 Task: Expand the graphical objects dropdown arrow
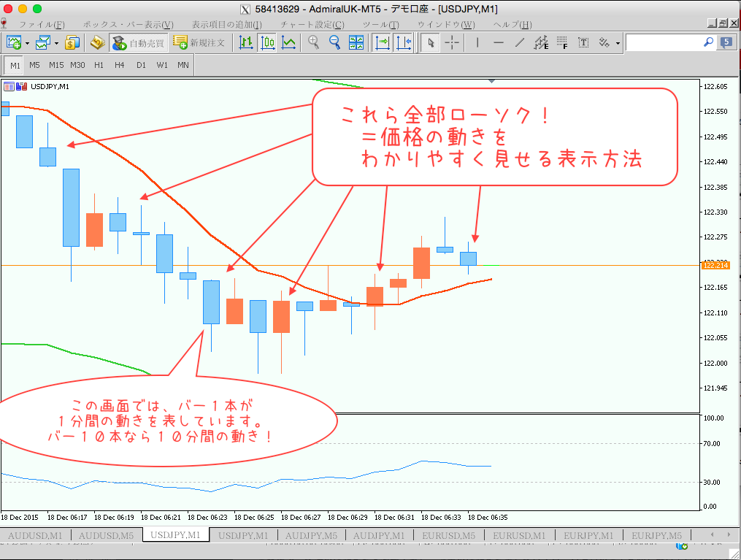[618, 43]
